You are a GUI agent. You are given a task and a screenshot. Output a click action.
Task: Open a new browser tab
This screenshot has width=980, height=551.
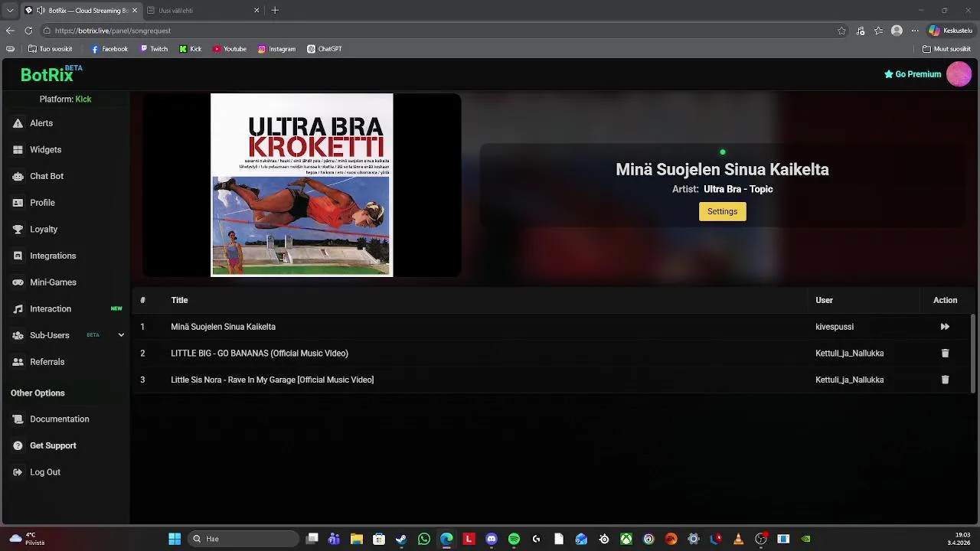[x=275, y=11]
